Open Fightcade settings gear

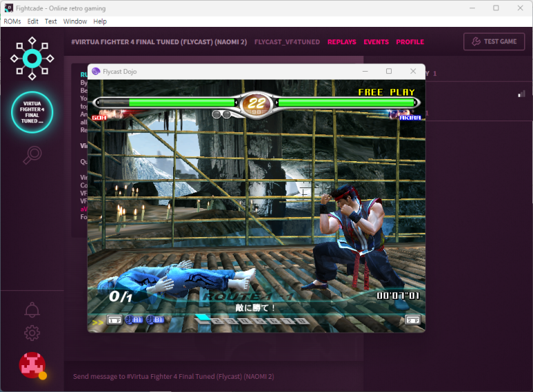(x=32, y=333)
